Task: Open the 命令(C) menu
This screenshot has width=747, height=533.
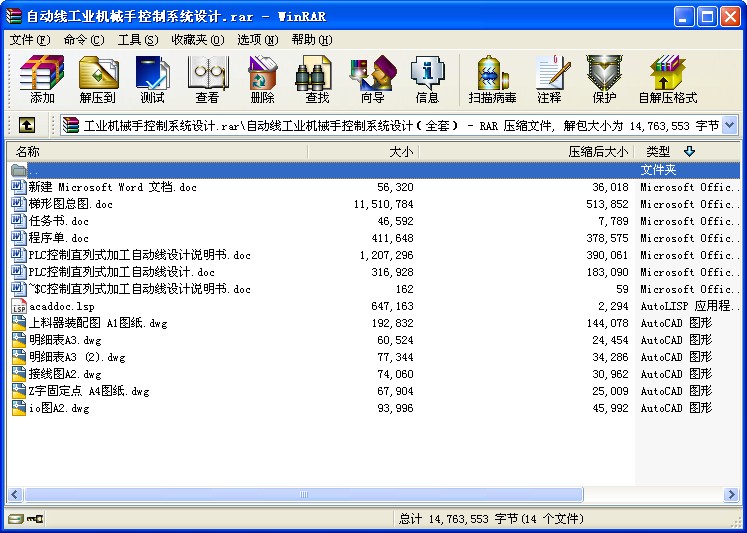Action: (84, 40)
